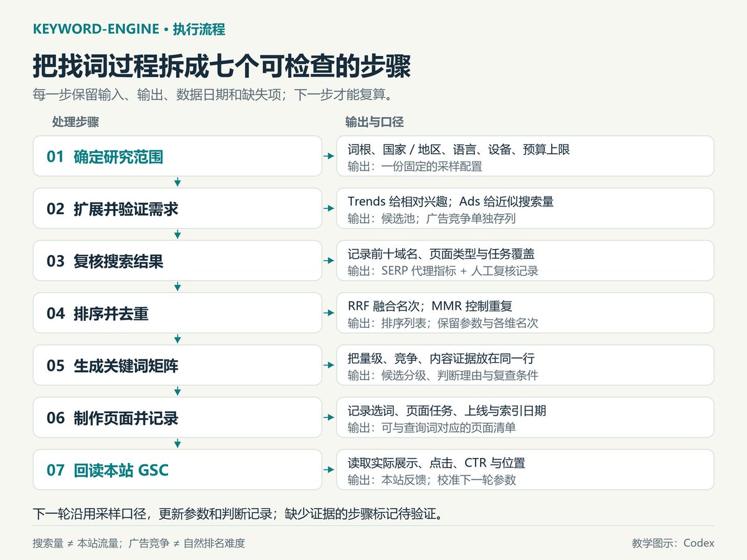Screen dimensions: 747x560
Task: Select the step card "05 生成关键词矩阵"
Action: point(177,365)
